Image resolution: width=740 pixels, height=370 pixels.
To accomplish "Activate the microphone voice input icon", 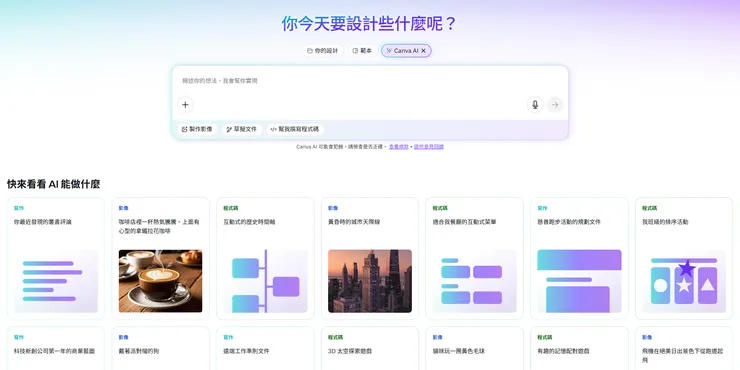I will (x=535, y=105).
